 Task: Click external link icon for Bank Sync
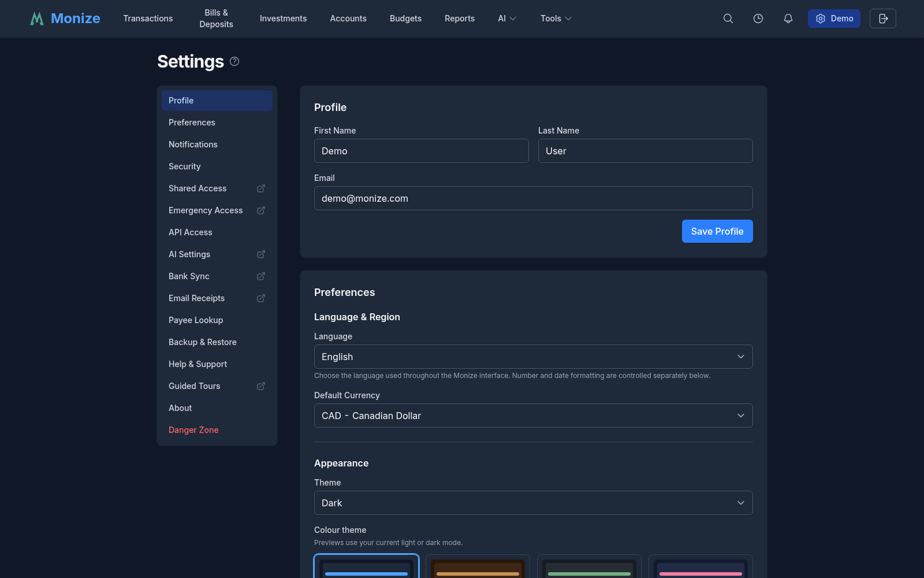tap(261, 276)
